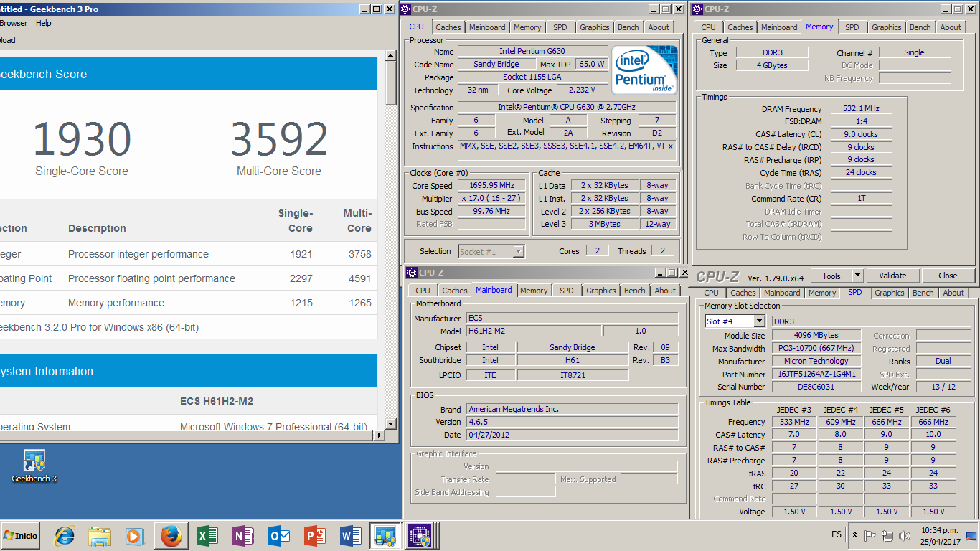This screenshot has width=980, height=551.
Task: Switch to Caches tab in CPU-Z CPU window
Action: (448, 27)
